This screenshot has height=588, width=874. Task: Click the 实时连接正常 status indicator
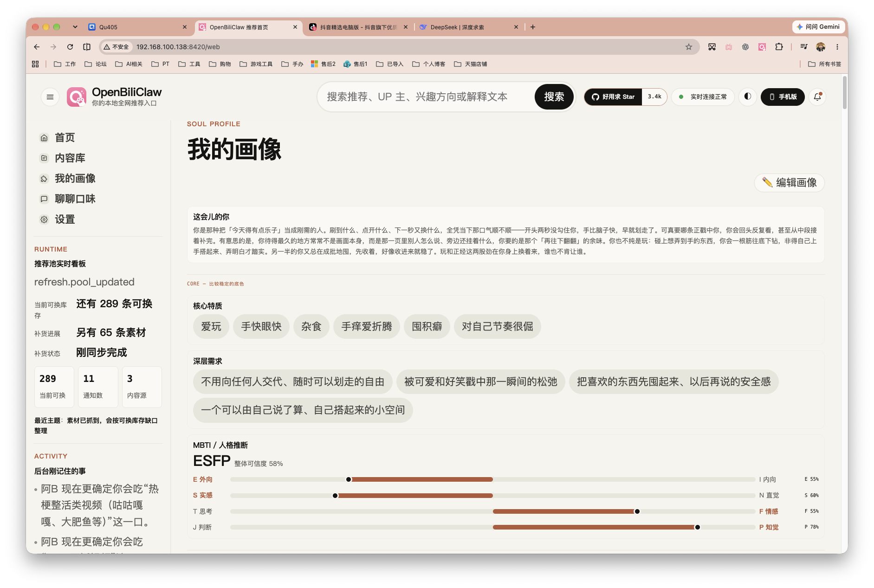tap(703, 97)
